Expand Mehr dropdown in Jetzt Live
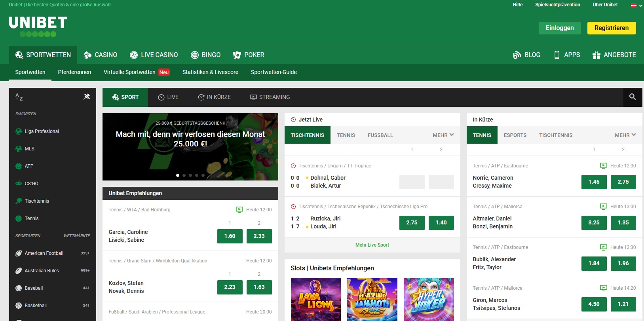The width and height of the screenshot is (644, 321). (x=443, y=135)
